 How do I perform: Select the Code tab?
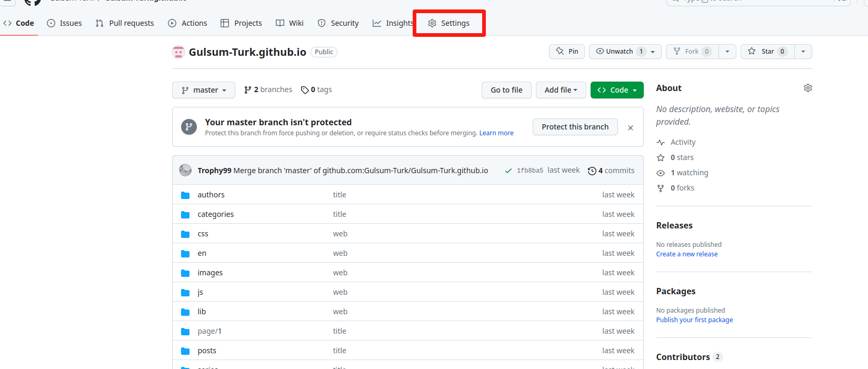coord(19,23)
